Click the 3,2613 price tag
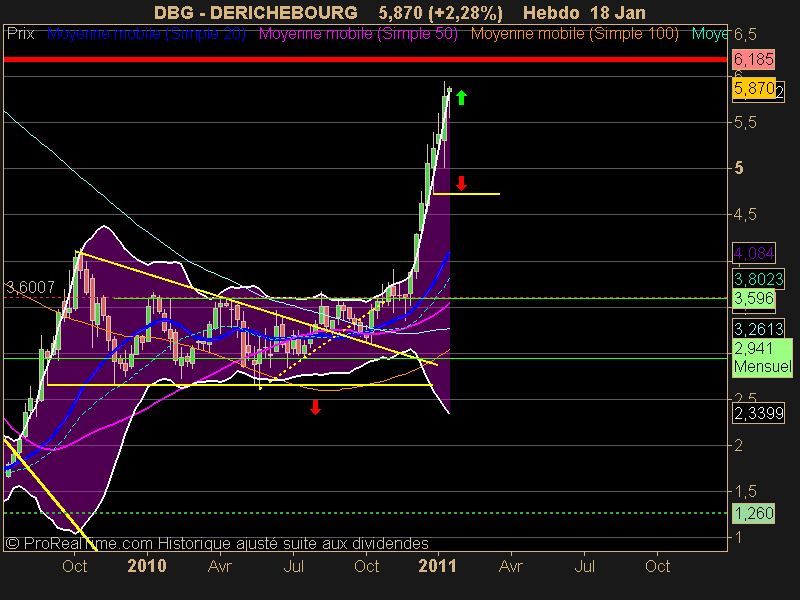This screenshot has width=800, height=600. (x=758, y=329)
